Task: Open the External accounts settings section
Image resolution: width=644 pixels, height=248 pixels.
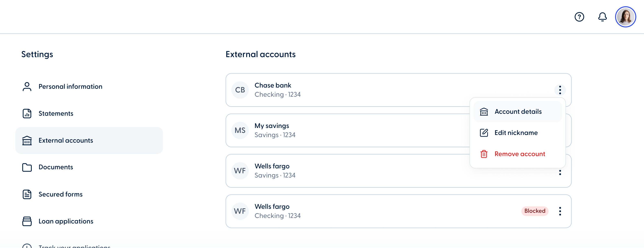Action: (66, 141)
